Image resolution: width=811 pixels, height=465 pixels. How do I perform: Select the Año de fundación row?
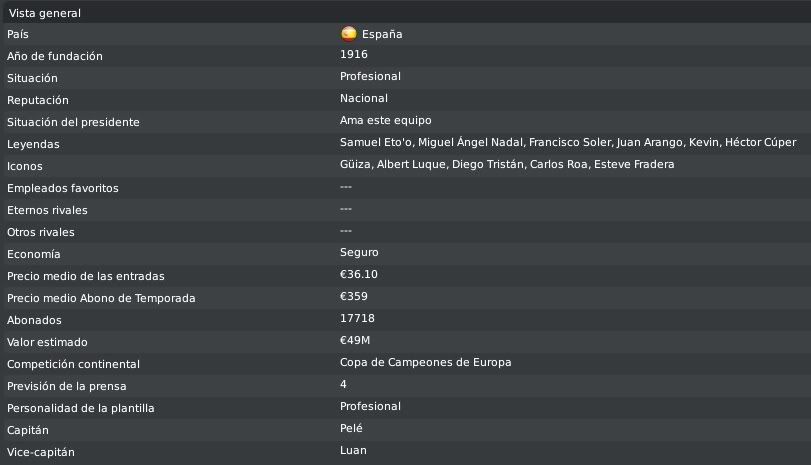[x=406, y=55]
